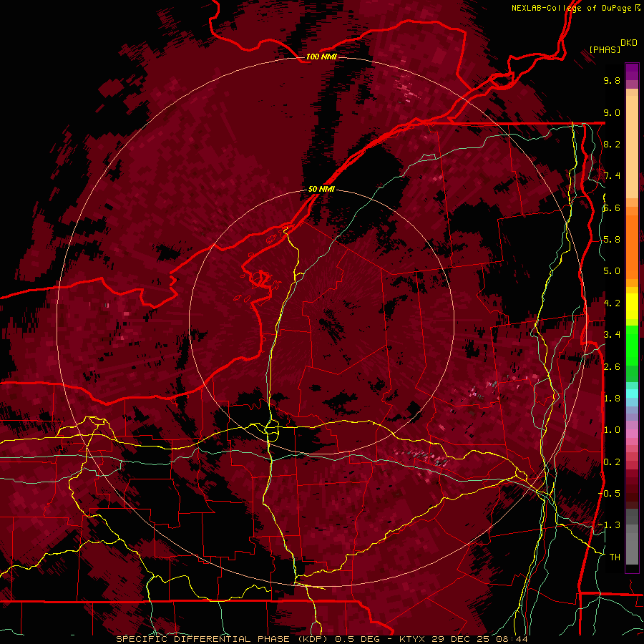Click the DKD units label above scale

click(629, 43)
